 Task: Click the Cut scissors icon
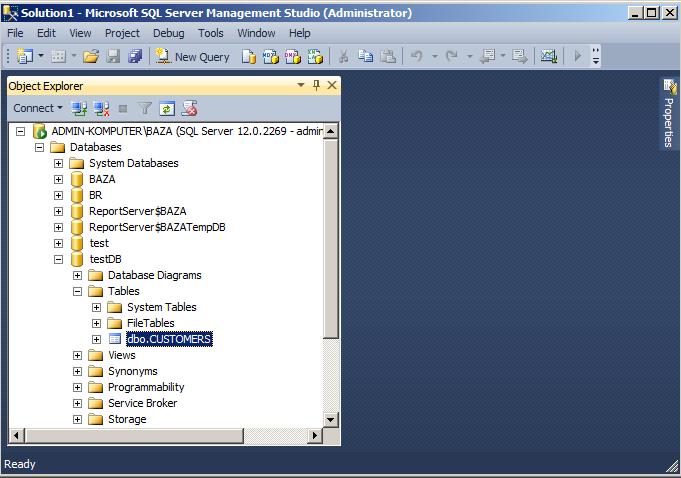(x=343, y=56)
